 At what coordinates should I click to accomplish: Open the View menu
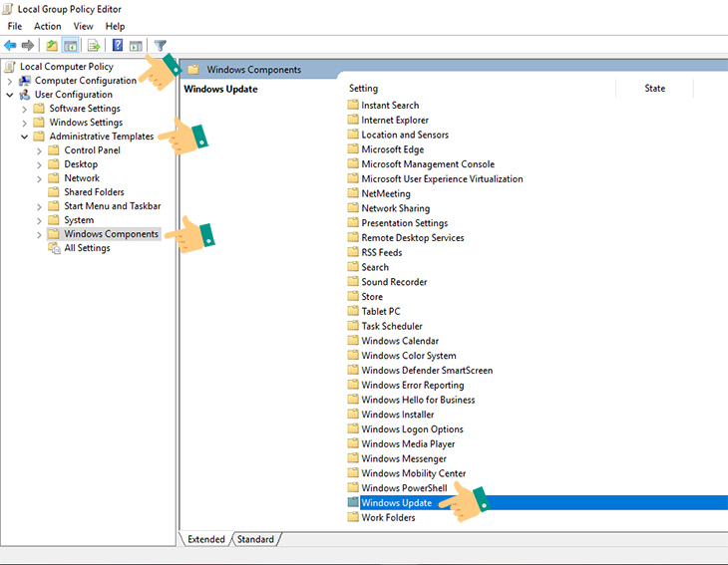coord(83,26)
